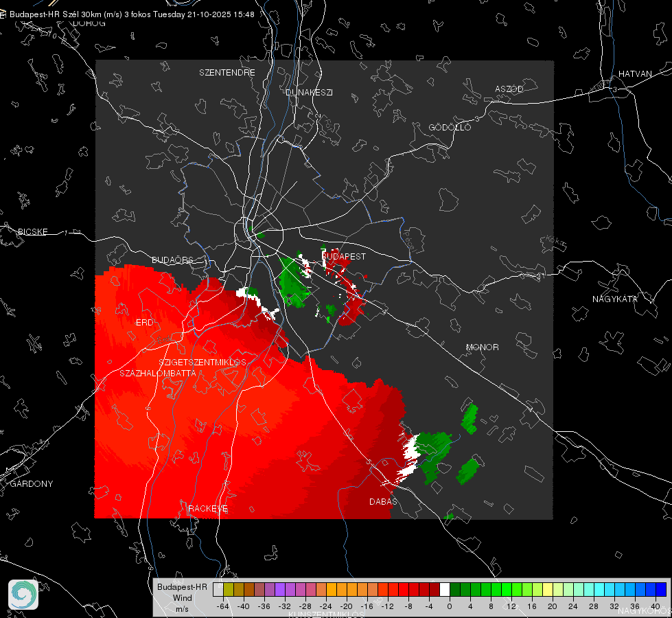This screenshot has height=618, width=672.
Task: Click the BUDAPEST city label
Action: tap(344, 256)
